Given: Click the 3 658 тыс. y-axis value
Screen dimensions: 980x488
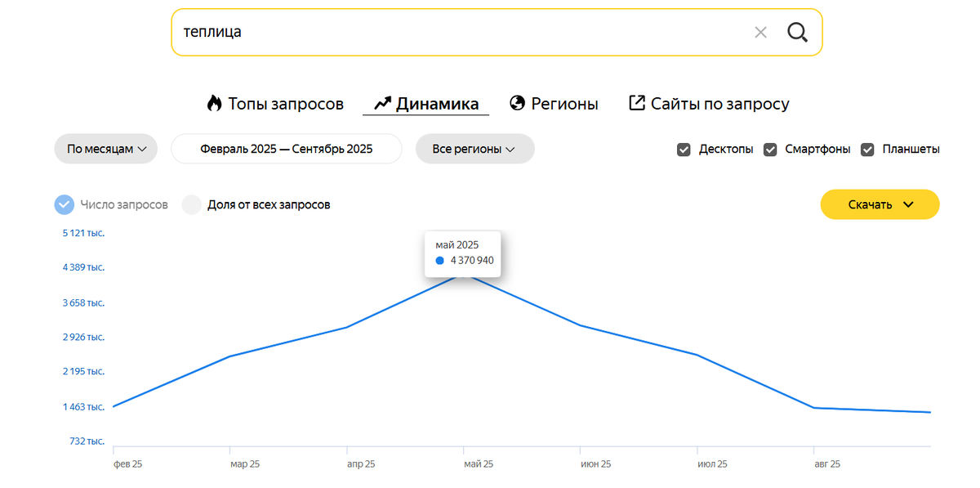Looking at the screenshot, I should click(83, 302).
